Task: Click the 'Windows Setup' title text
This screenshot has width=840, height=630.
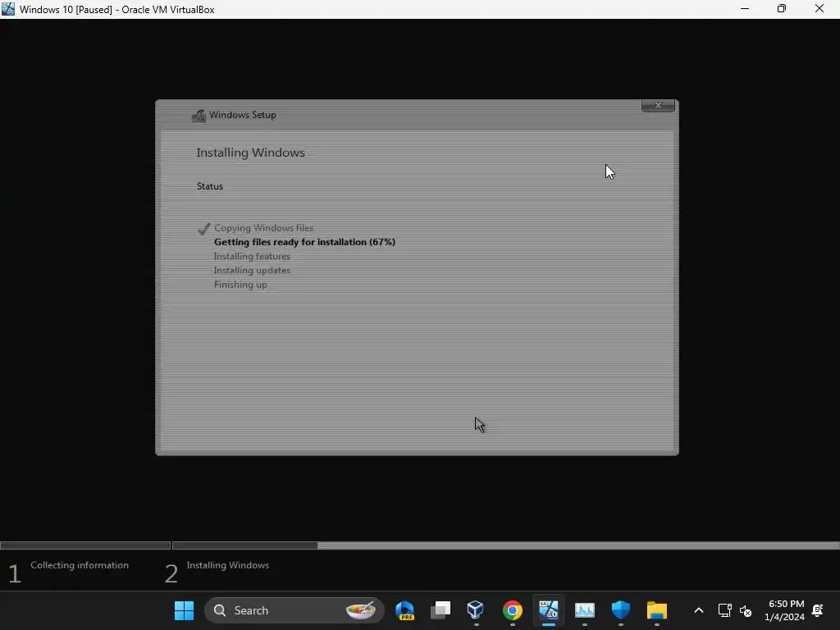Action: pos(243,115)
